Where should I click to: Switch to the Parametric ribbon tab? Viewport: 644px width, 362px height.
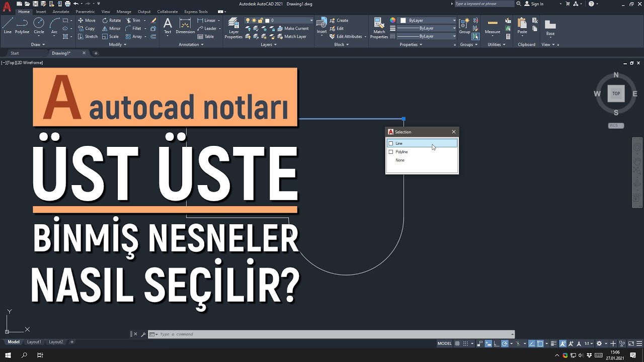85,12
